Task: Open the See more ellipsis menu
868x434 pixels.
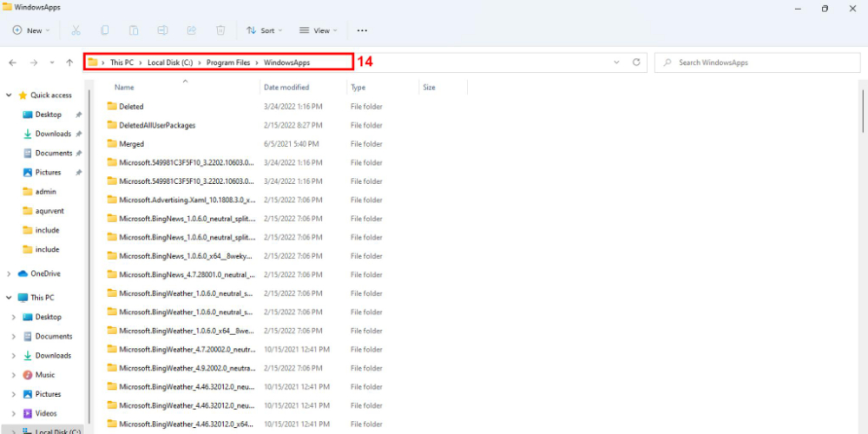Action: pos(362,30)
